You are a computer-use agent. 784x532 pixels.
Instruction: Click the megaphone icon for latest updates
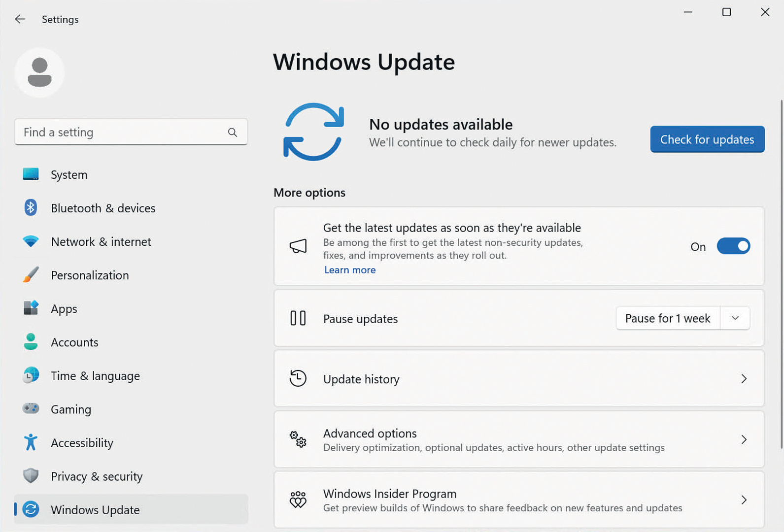tap(298, 246)
